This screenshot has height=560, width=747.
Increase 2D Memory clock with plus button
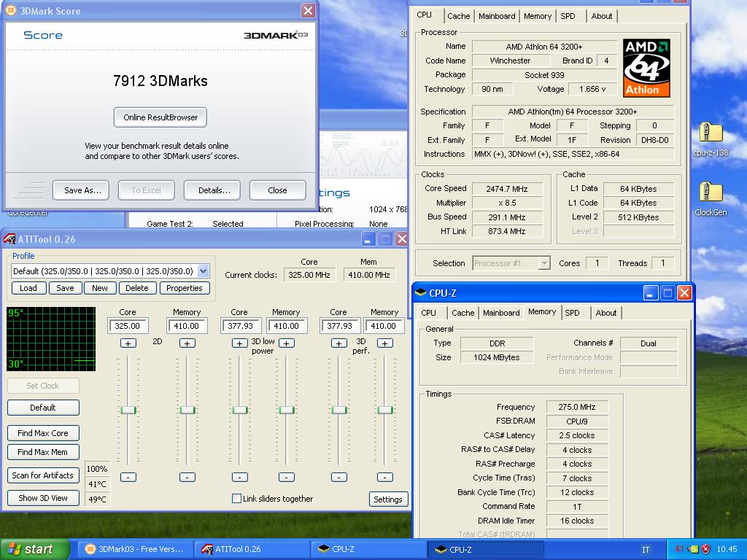coord(187,343)
